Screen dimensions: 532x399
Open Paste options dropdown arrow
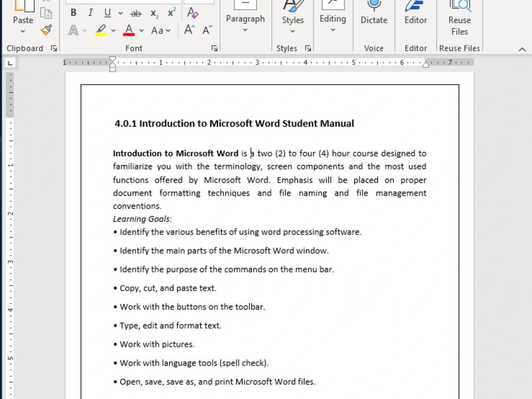click(23, 31)
